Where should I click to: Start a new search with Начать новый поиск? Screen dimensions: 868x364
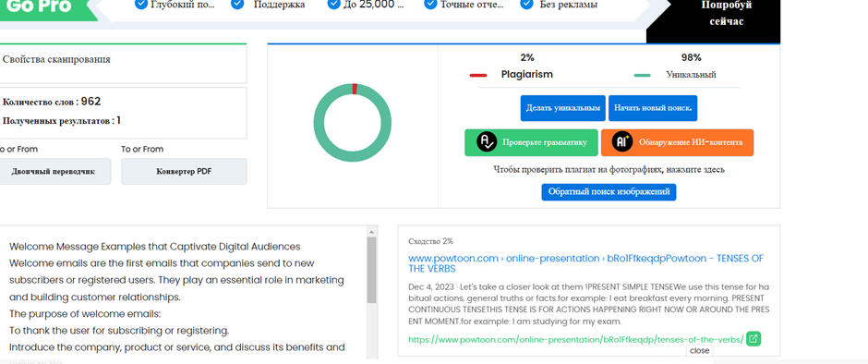pos(653,108)
